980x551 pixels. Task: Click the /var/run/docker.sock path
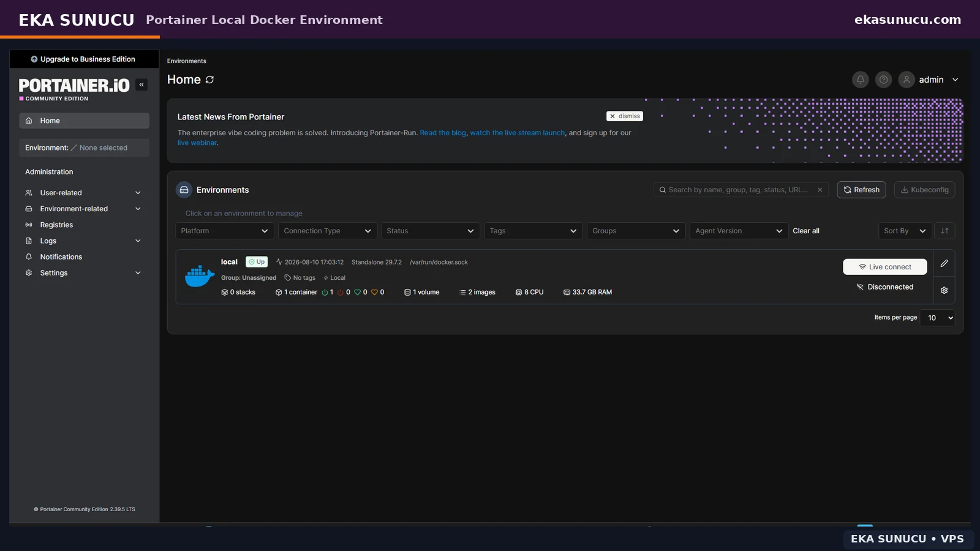pyautogui.click(x=439, y=262)
